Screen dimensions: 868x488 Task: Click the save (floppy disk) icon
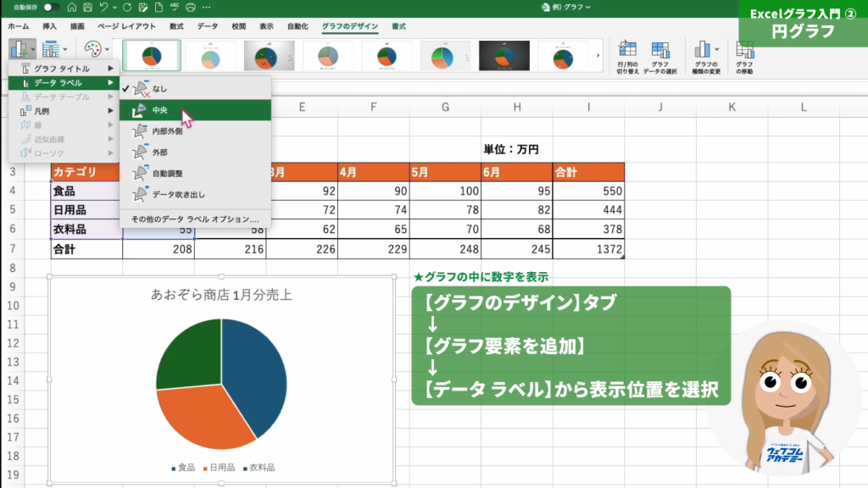89,7
